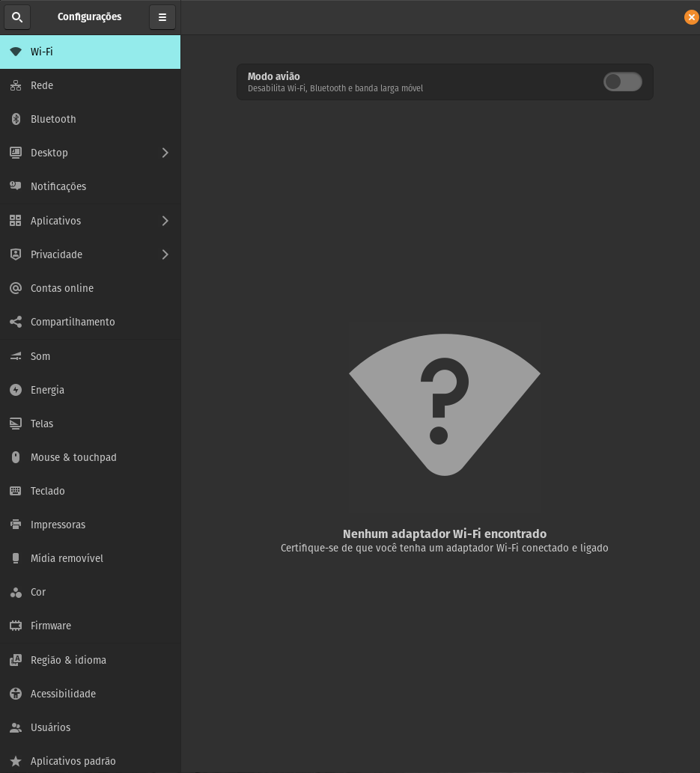Click the Notificações bell icon

16,186
